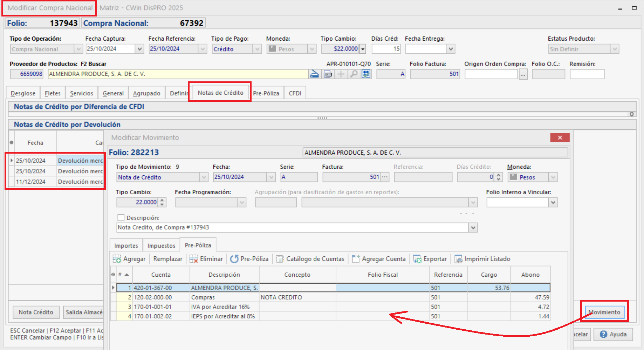Viewport: 644px width, 350px height.
Task: Open Fecha Entrega dropdown arrow
Action: click(451, 49)
